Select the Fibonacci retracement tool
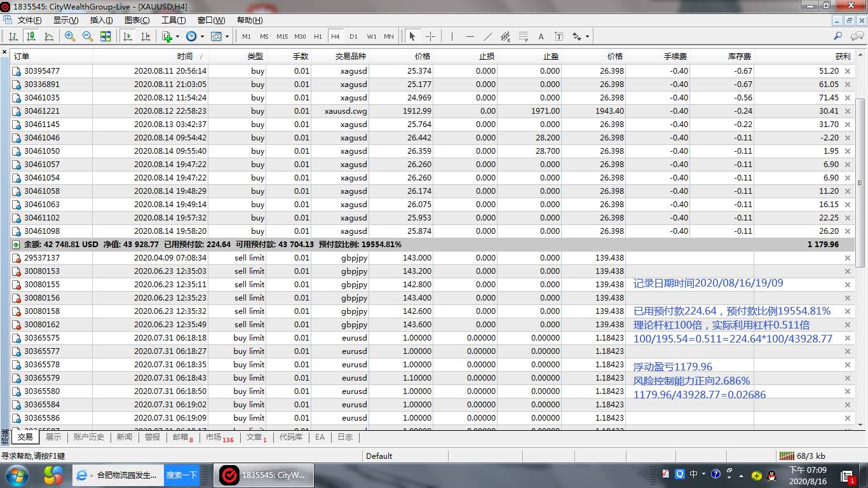This screenshot has height=488, width=868. (x=523, y=36)
